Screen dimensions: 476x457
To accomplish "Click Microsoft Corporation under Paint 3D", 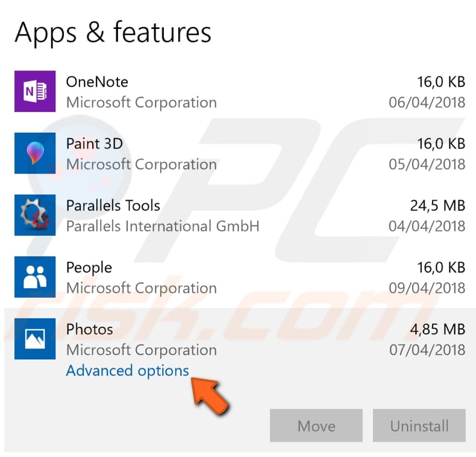I will point(142,165).
